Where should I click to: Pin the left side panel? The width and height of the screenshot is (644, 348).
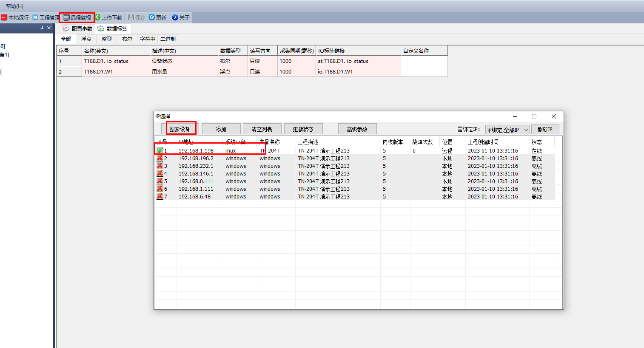point(42,28)
